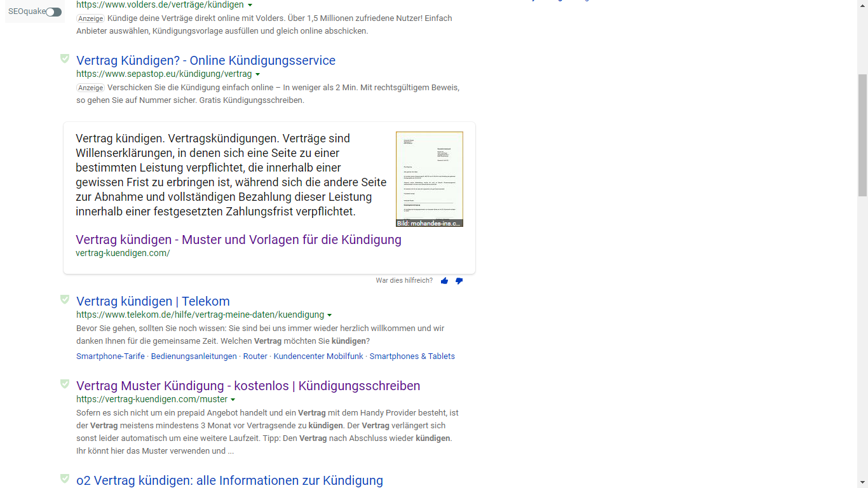The height and width of the screenshot is (488, 868).
Task: Click the https://vertrag-kuendigen.com/muster URL text
Action: click(152, 400)
